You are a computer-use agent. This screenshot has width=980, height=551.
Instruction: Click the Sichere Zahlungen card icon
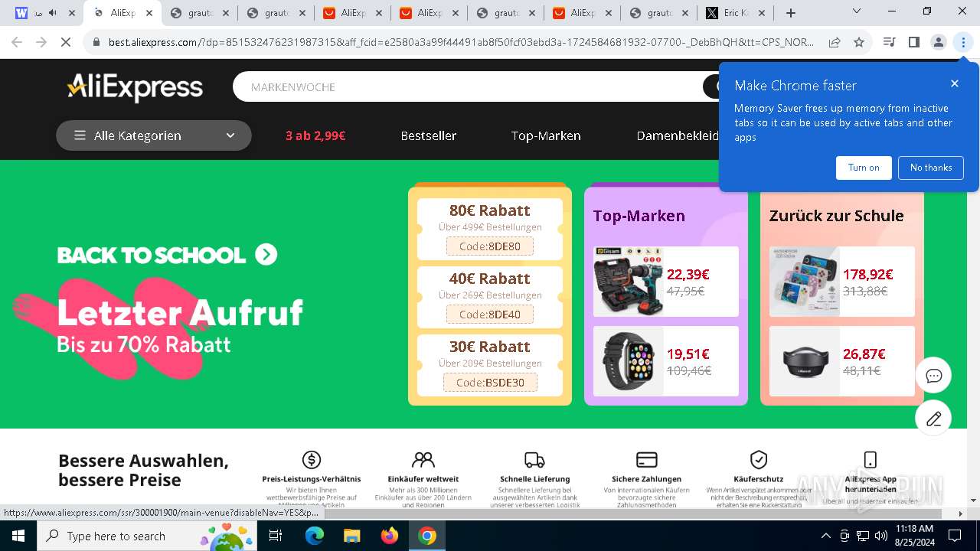pos(647,459)
